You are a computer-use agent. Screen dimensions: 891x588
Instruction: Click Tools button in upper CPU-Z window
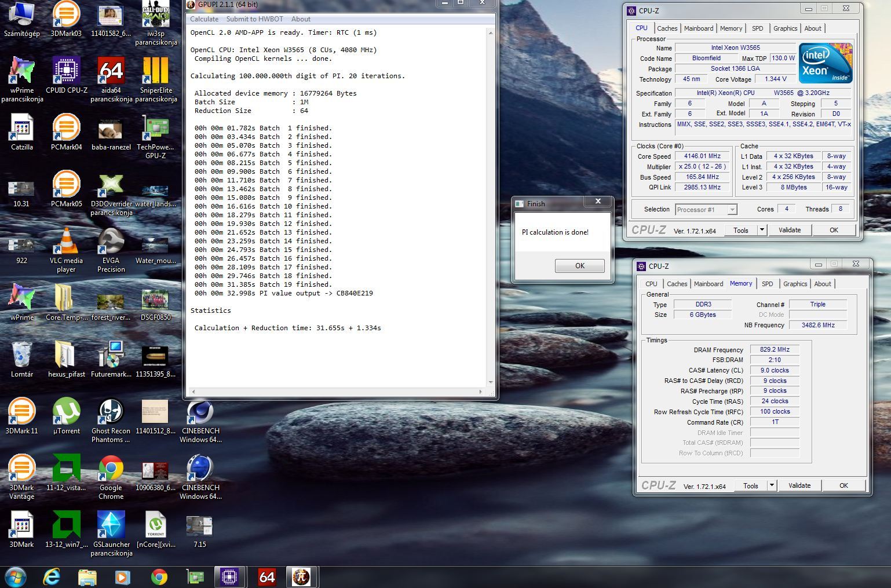[741, 230]
